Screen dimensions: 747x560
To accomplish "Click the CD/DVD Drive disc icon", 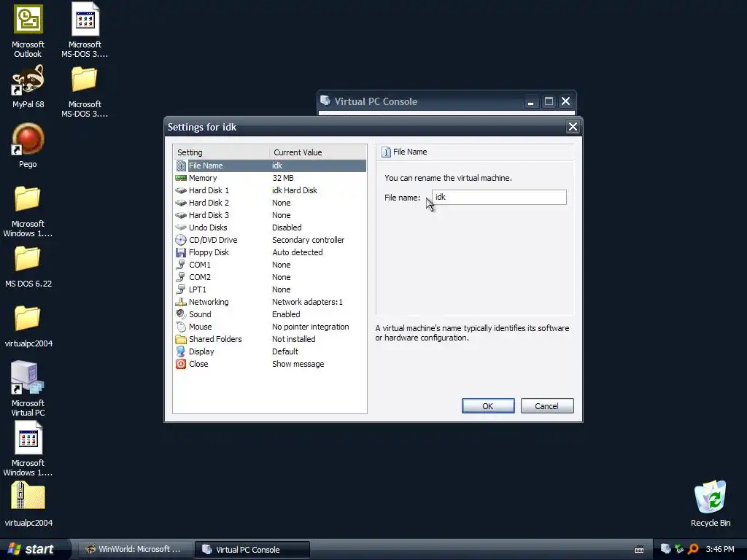I will pyautogui.click(x=181, y=240).
